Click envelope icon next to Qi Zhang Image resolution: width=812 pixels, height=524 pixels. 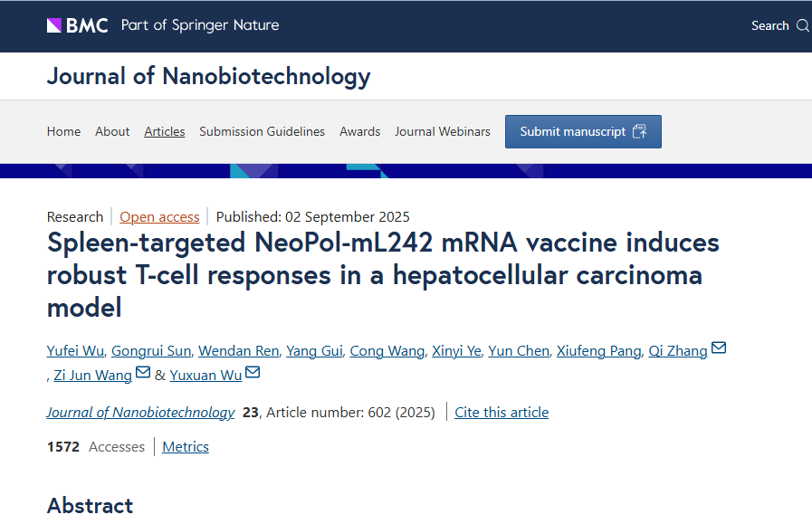click(719, 349)
